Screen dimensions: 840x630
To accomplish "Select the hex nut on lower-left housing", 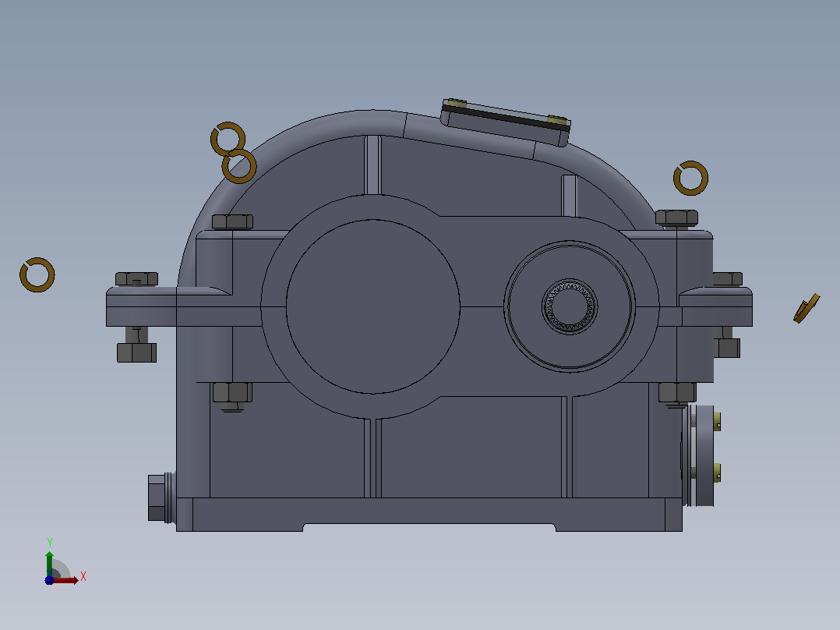I will [x=232, y=392].
